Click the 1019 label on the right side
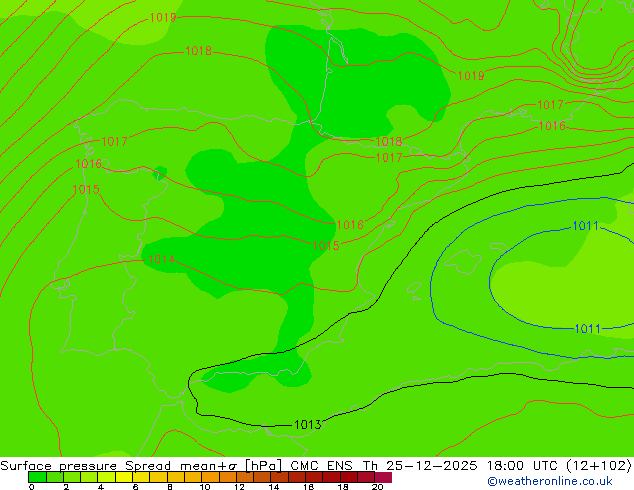The image size is (634, 490). click(x=471, y=76)
